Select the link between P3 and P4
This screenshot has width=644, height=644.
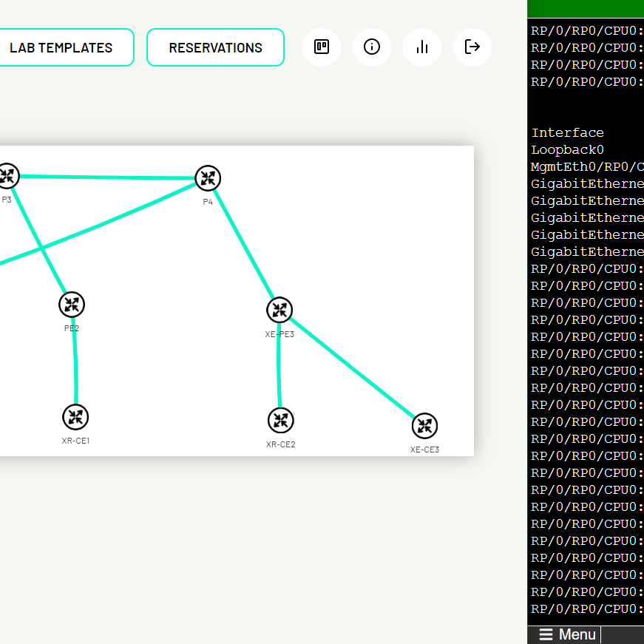107,177
